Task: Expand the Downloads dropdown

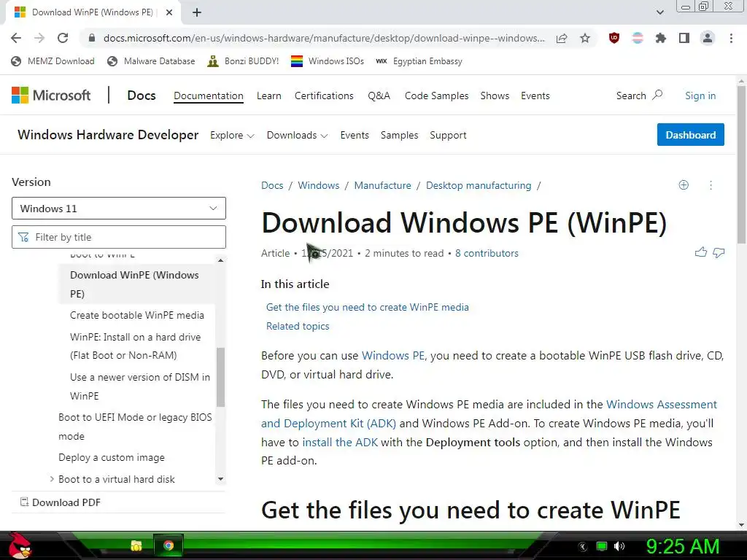Action: (x=298, y=135)
